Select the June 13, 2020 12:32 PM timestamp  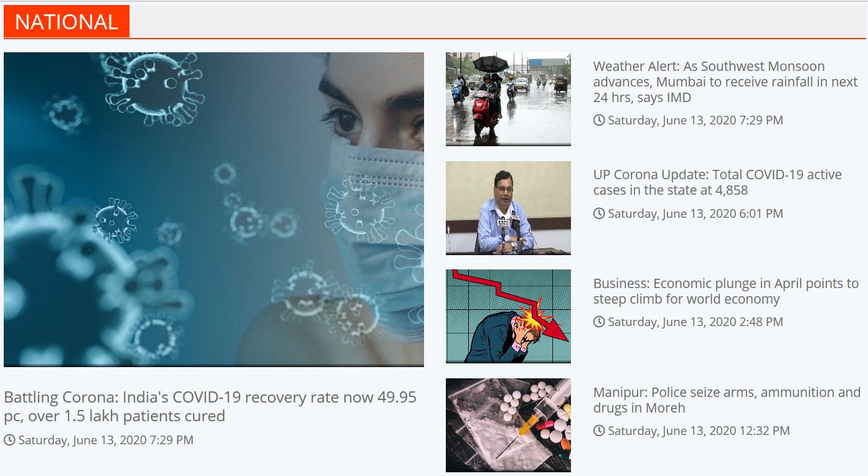click(x=699, y=431)
